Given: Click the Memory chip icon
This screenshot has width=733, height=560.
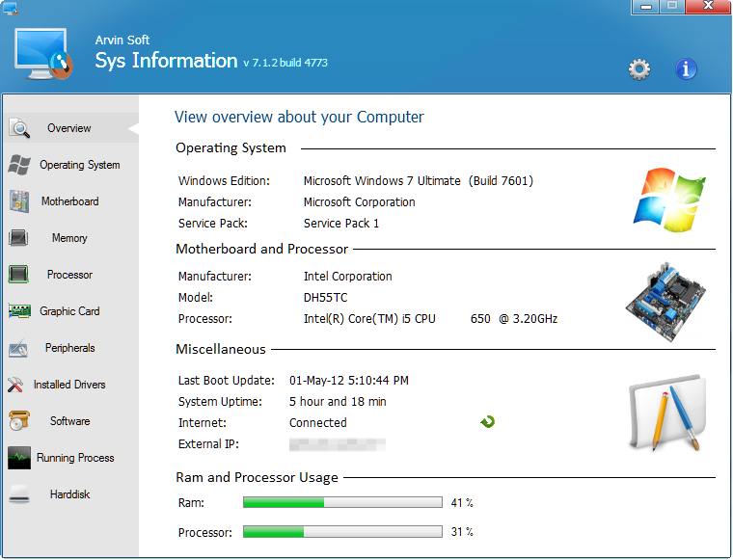Looking at the screenshot, I should (x=19, y=238).
